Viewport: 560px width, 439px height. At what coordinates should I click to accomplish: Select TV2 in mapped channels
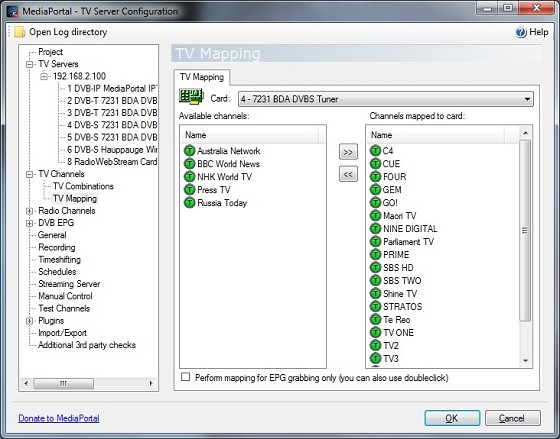point(391,345)
